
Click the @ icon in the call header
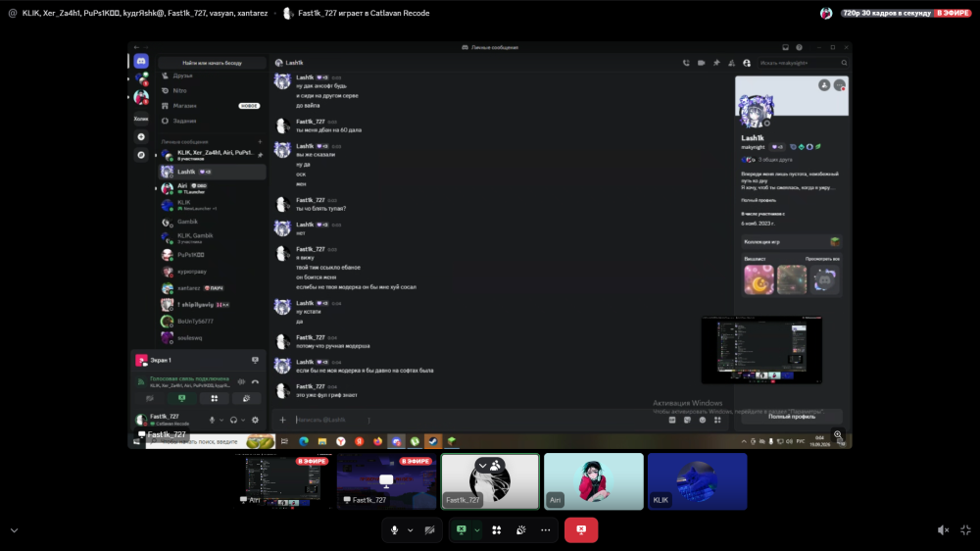pos(13,13)
